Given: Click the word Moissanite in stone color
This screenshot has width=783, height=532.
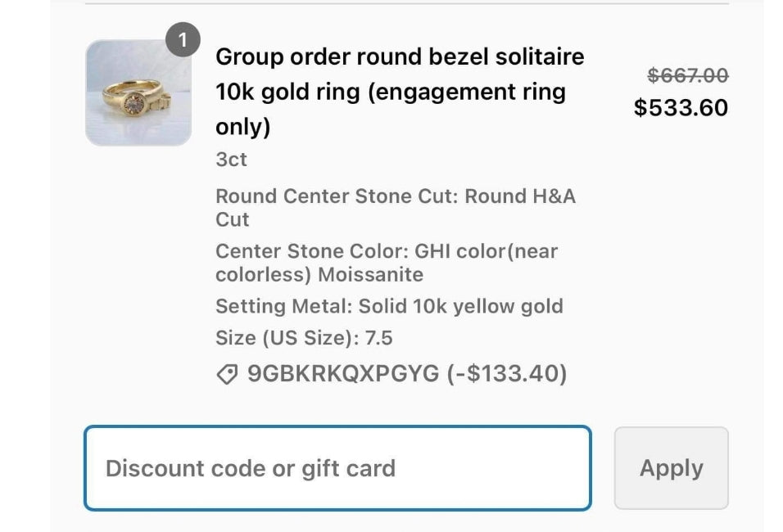Looking at the screenshot, I should tap(370, 274).
